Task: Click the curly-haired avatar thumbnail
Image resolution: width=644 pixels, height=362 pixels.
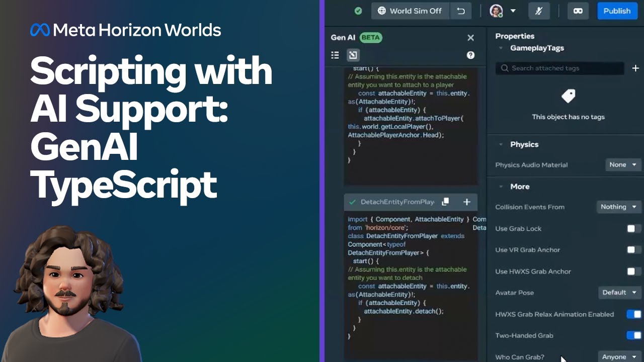Action: pyautogui.click(x=70, y=294)
